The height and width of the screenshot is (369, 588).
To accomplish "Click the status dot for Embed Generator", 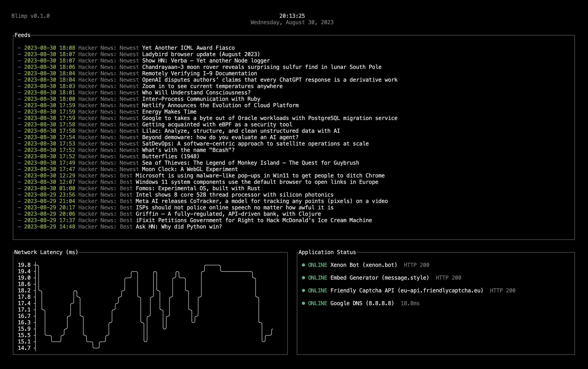I will 303,278.
